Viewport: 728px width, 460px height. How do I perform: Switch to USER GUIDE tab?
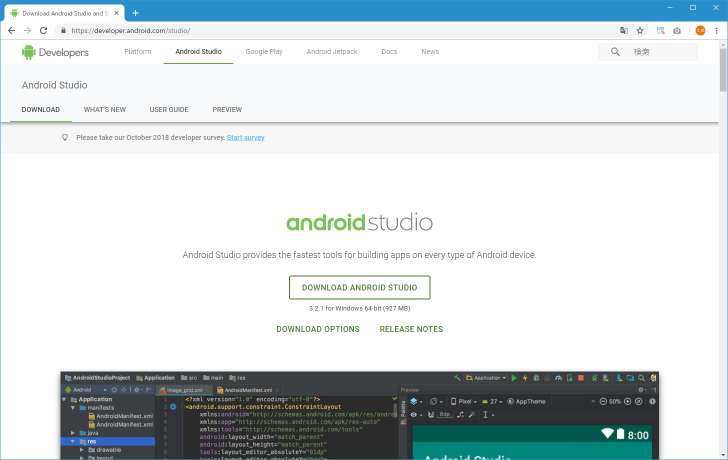(169, 110)
